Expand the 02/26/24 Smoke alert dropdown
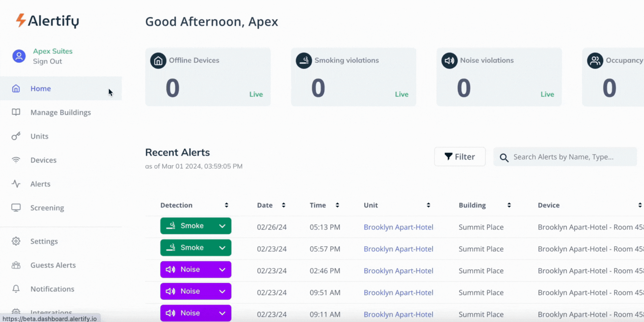The width and height of the screenshot is (644, 322). click(222, 226)
